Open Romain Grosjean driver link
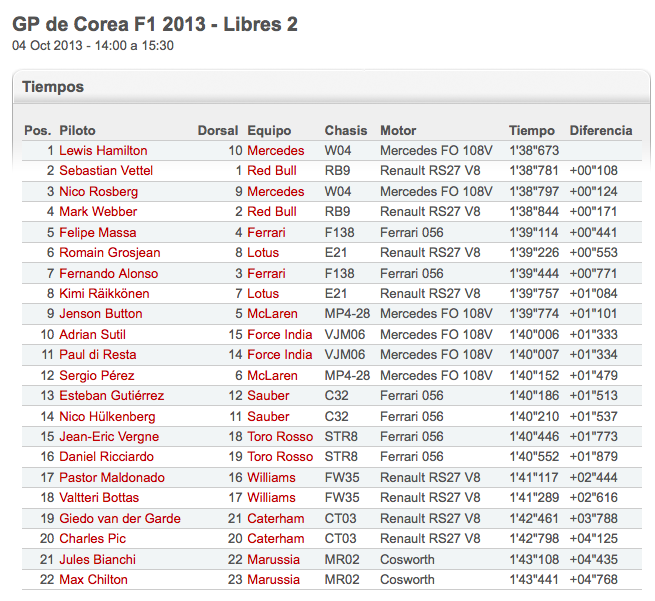This screenshot has height=601, width=655. (110, 252)
